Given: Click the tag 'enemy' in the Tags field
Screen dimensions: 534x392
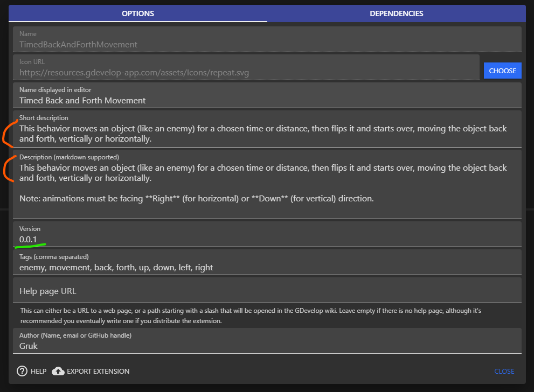Looking at the screenshot, I should click(x=30, y=267).
